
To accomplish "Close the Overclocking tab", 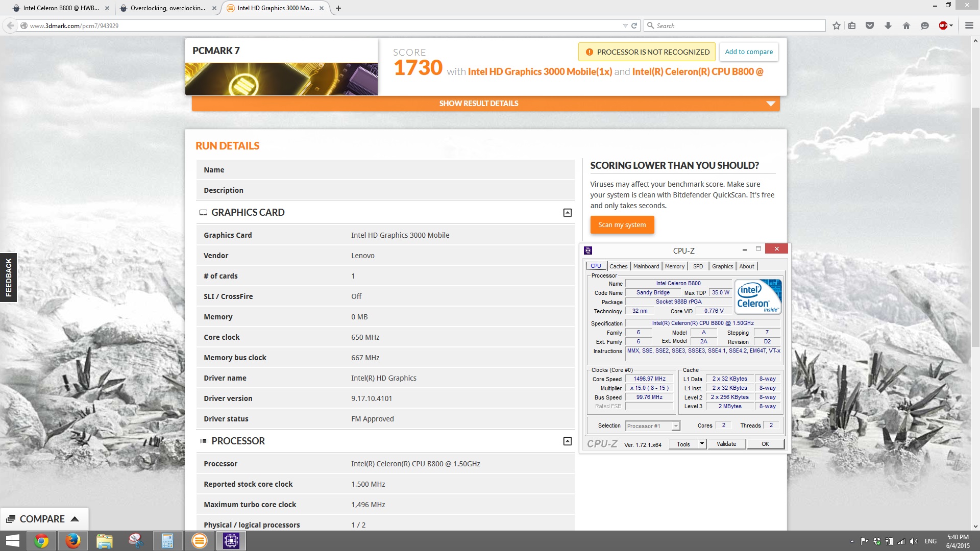I will pyautogui.click(x=214, y=8).
